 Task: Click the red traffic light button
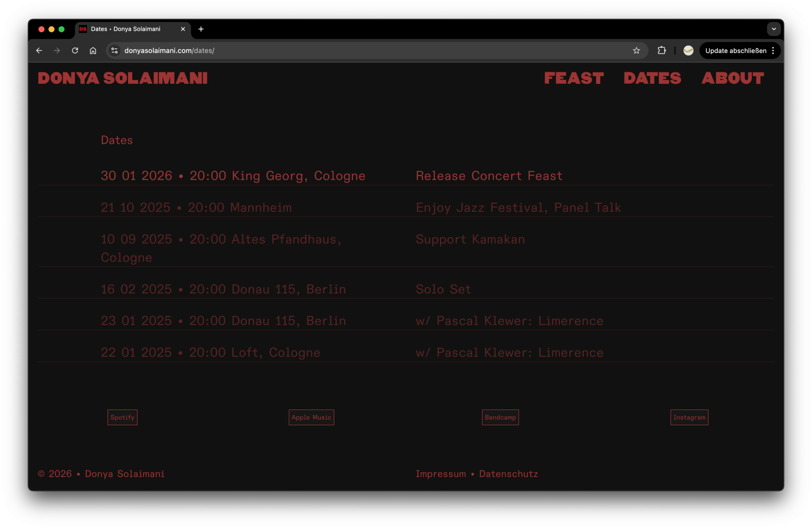[41, 29]
